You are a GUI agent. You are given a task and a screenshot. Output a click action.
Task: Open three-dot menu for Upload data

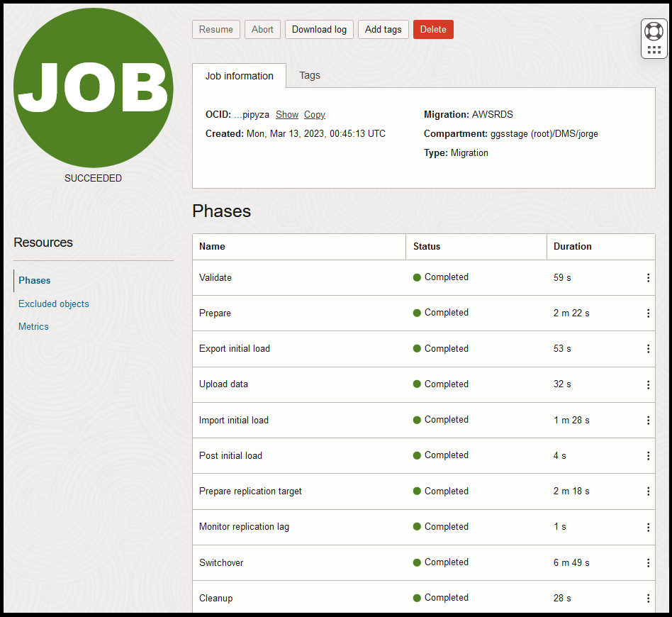coord(648,384)
